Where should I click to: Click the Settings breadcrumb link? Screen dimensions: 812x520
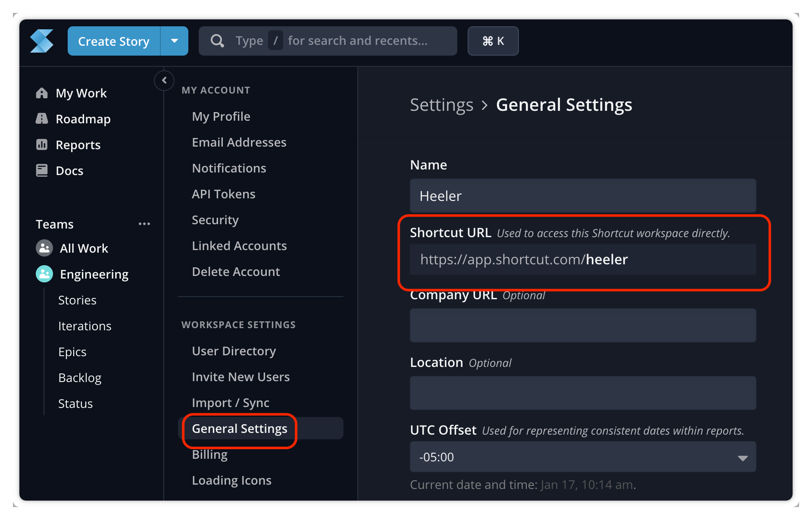point(441,105)
